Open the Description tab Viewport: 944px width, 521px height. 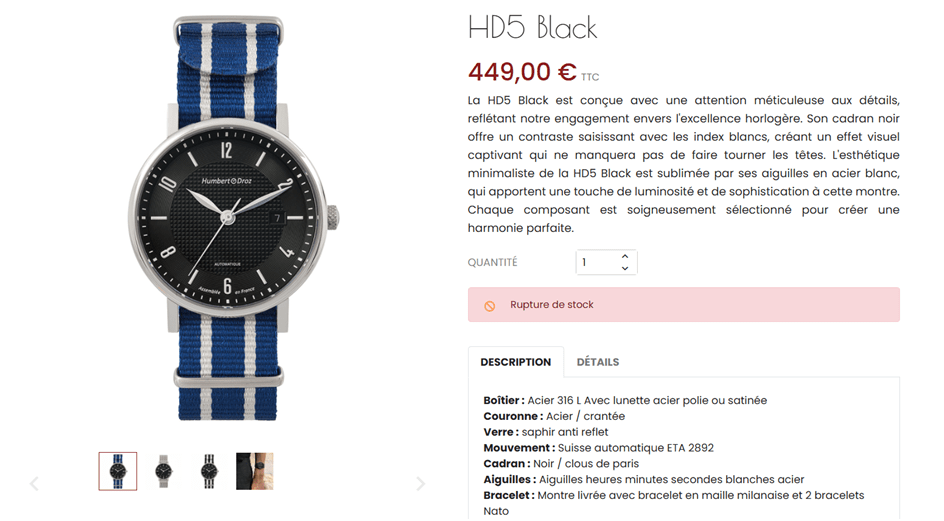[x=515, y=362]
